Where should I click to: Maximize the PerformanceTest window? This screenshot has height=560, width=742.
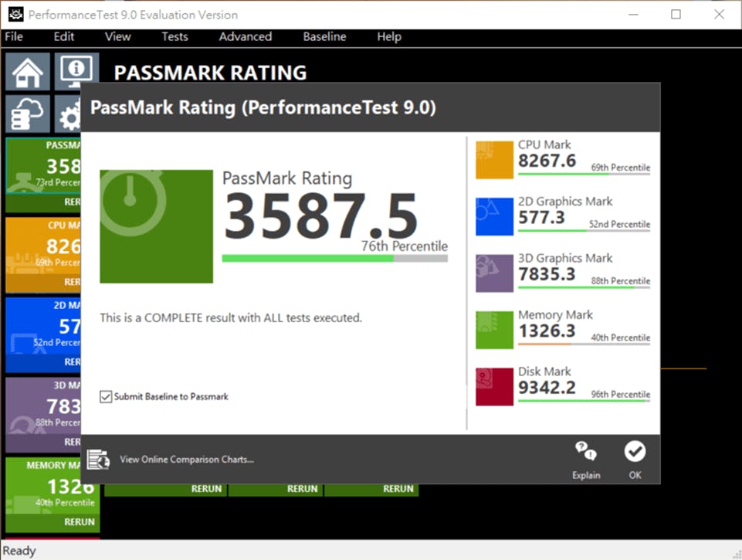[x=676, y=14]
